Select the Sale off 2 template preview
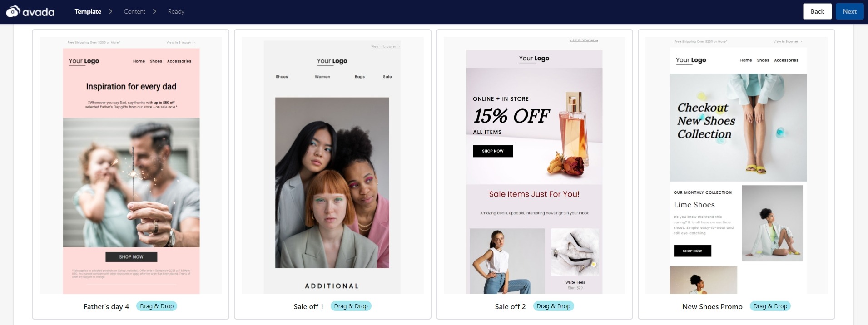Image resolution: width=868 pixels, height=325 pixels. click(535, 165)
